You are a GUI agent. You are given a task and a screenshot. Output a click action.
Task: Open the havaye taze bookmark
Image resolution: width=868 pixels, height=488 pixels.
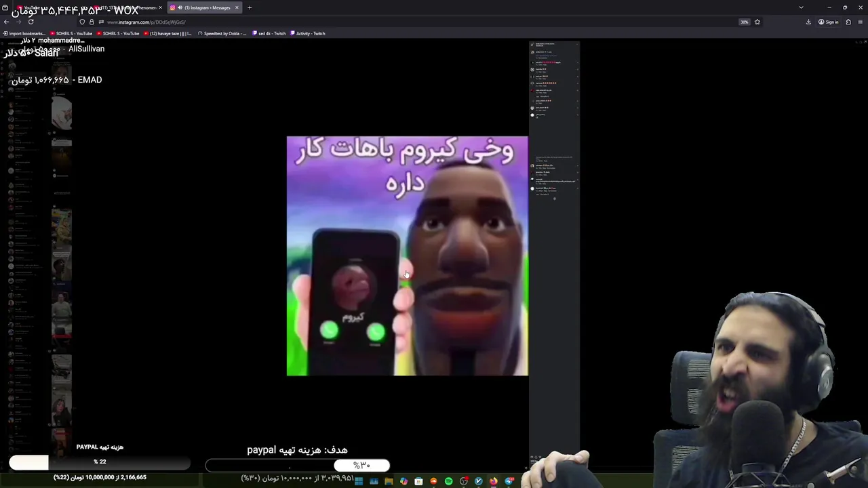pyautogui.click(x=167, y=33)
